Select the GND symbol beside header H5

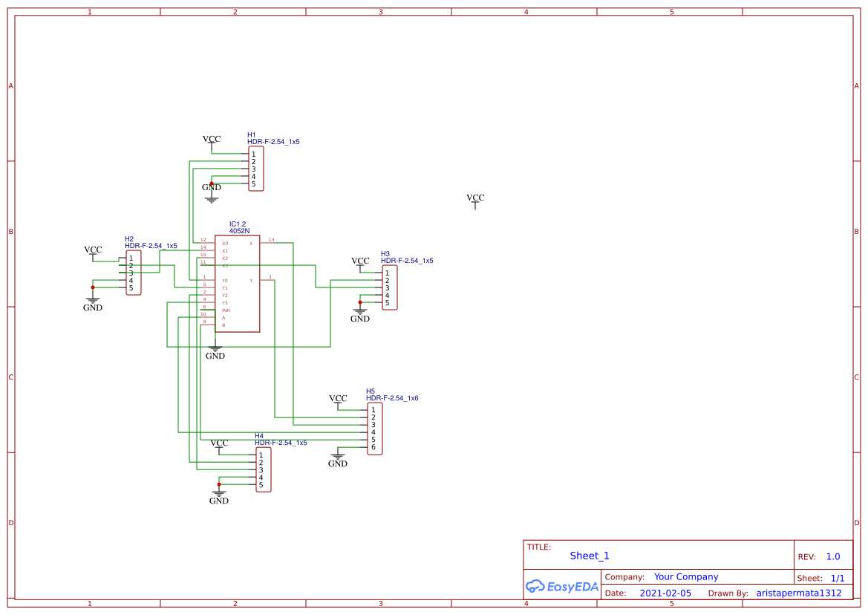point(338,458)
